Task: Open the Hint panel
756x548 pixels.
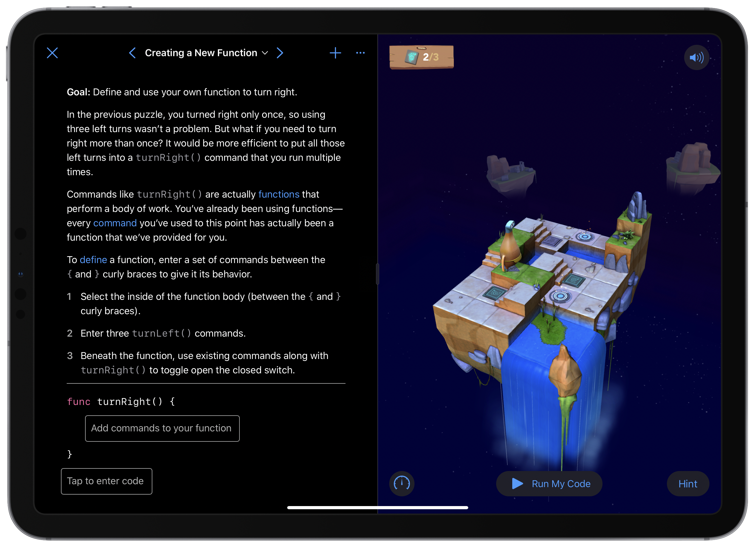Action: (688, 483)
